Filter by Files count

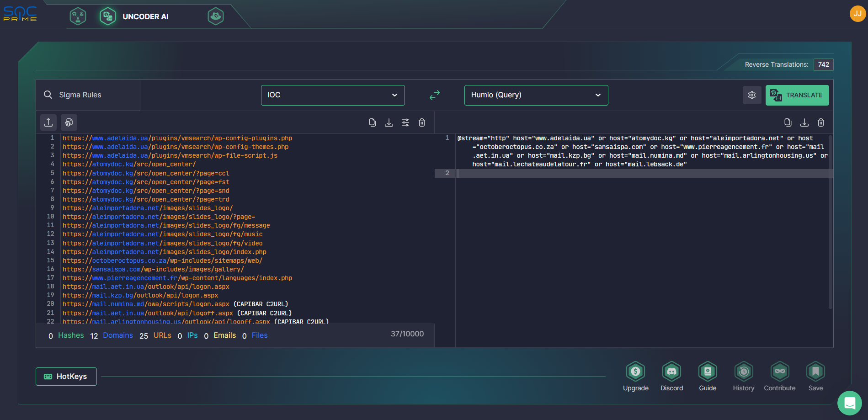point(255,335)
